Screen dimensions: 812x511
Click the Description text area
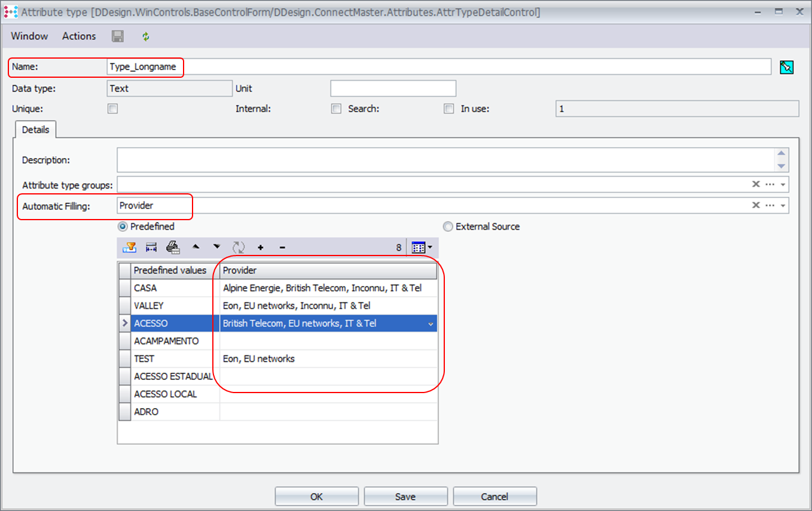[447, 160]
